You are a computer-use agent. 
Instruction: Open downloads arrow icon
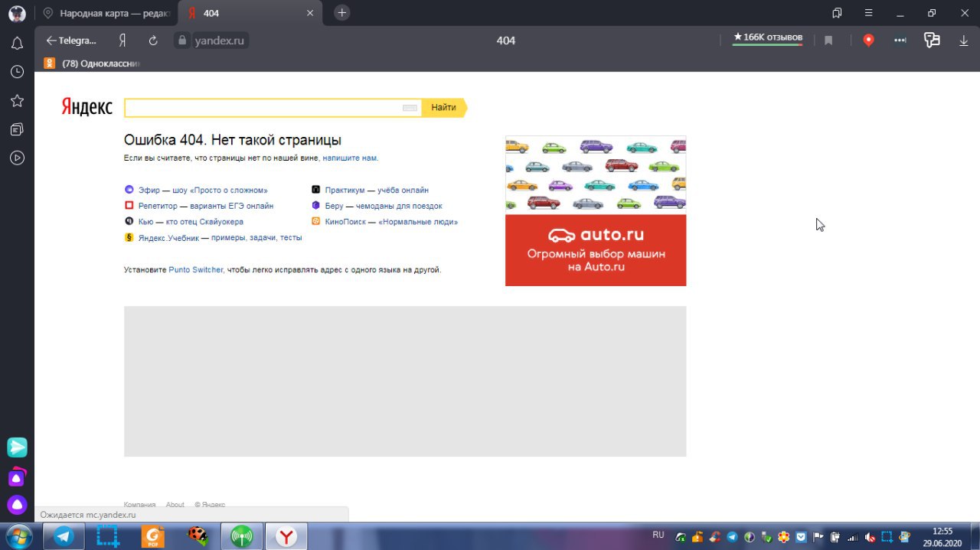click(964, 41)
